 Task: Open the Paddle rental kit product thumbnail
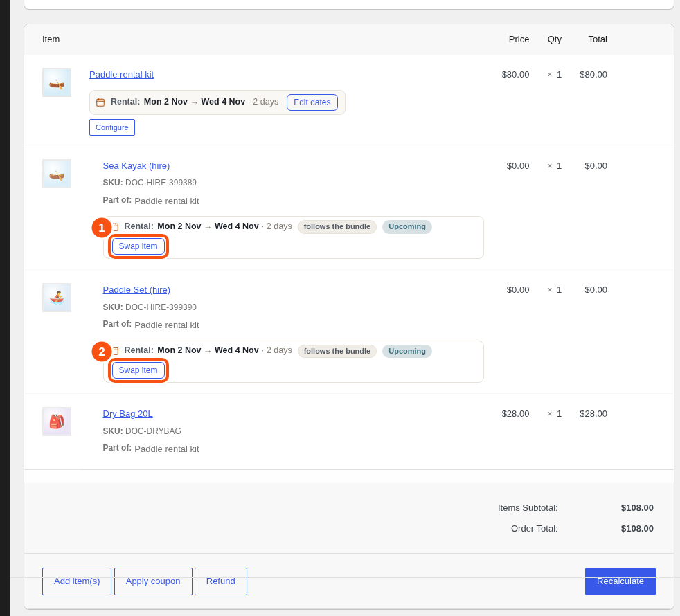(57, 82)
